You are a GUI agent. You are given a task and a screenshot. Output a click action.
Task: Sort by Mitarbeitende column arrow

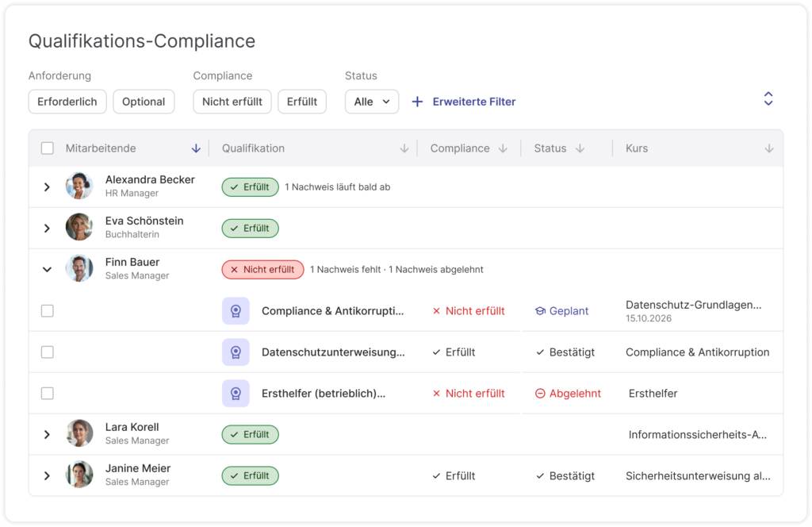click(x=196, y=148)
